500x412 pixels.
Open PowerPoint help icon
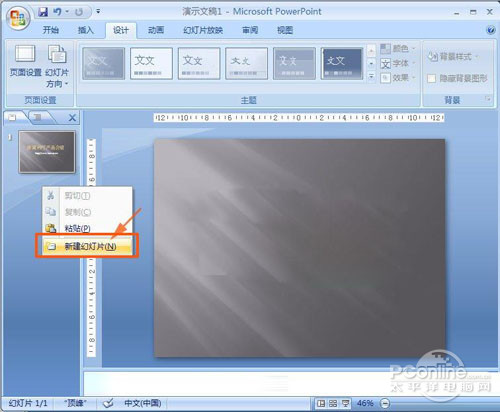490,30
